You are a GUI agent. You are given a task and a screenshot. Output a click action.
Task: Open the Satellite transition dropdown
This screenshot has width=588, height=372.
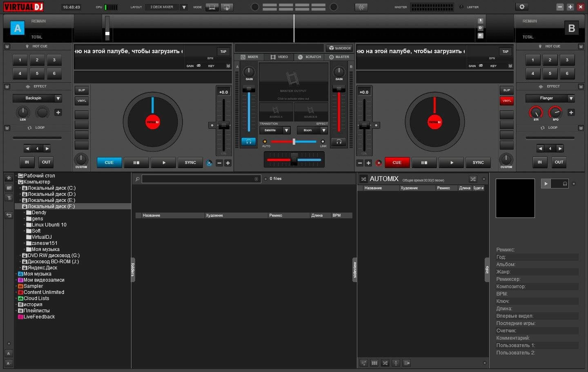[x=287, y=130]
